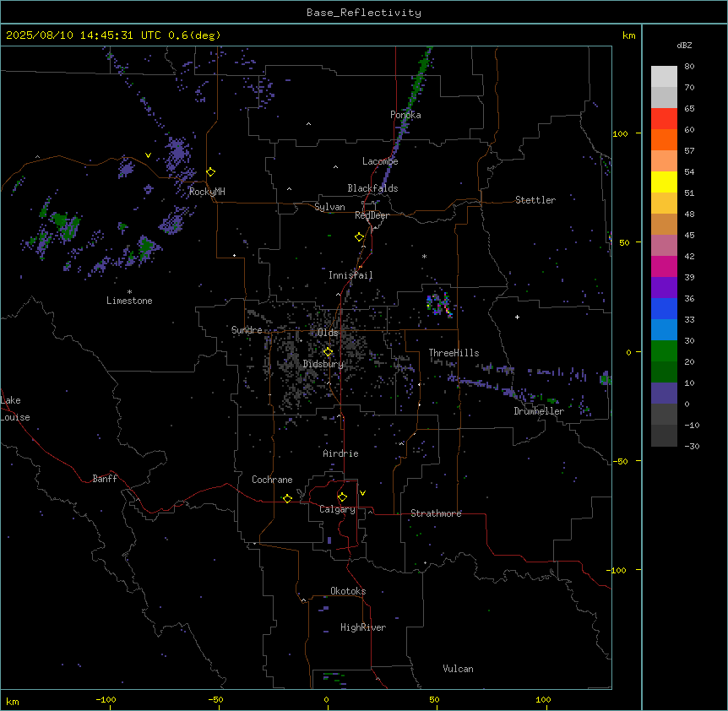Click the Stettler label

point(535,200)
